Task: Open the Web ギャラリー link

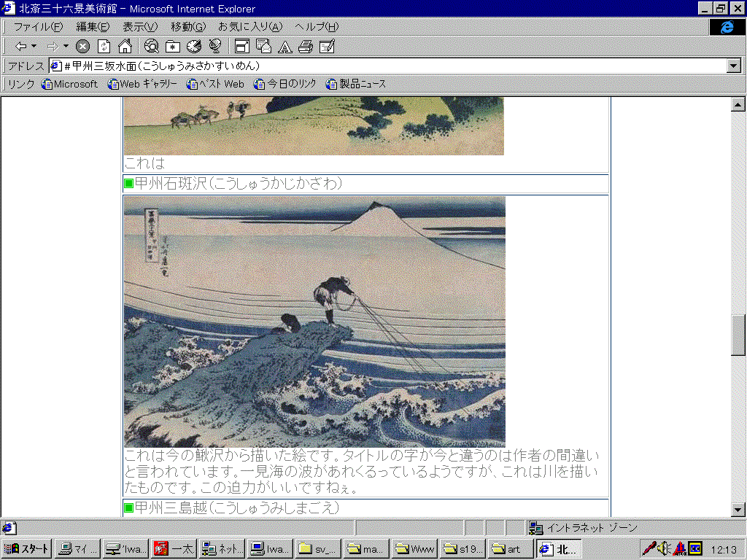Action: (x=142, y=85)
